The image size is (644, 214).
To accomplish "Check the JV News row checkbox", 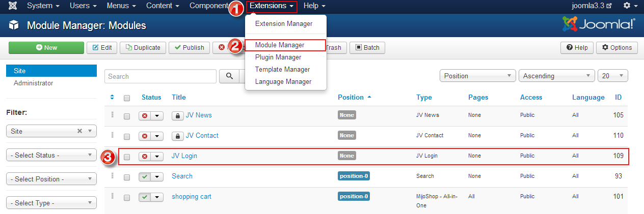I will click(127, 116).
